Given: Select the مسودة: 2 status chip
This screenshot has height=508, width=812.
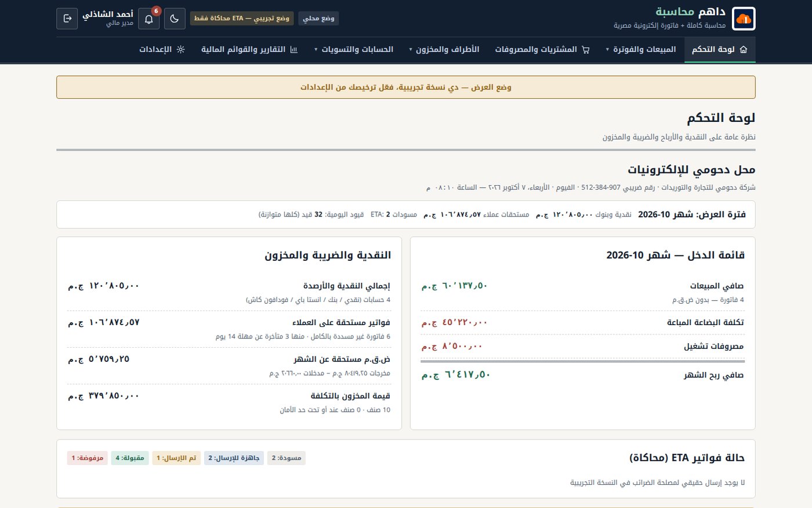Looking at the screenshot, I should (x=287, y=458).
